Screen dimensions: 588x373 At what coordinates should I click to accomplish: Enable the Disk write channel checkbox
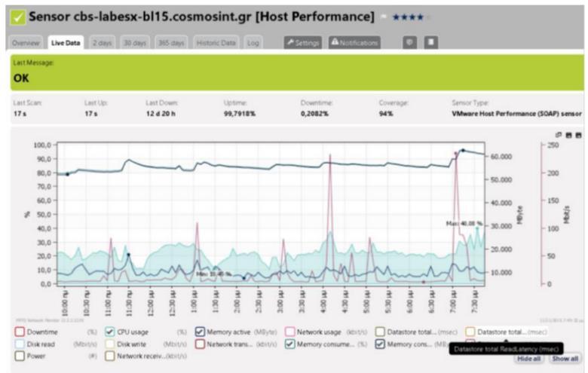click(110, 344)
